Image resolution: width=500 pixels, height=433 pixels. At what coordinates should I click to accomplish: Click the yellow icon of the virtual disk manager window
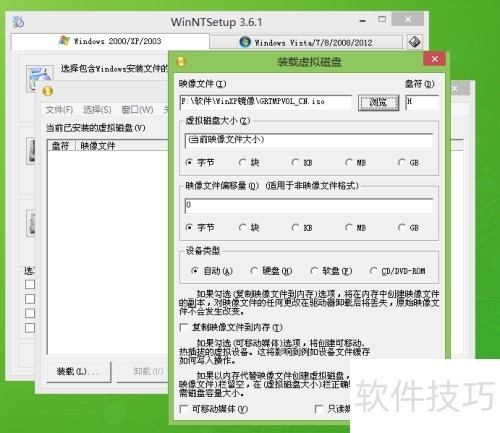pos(48,91)
